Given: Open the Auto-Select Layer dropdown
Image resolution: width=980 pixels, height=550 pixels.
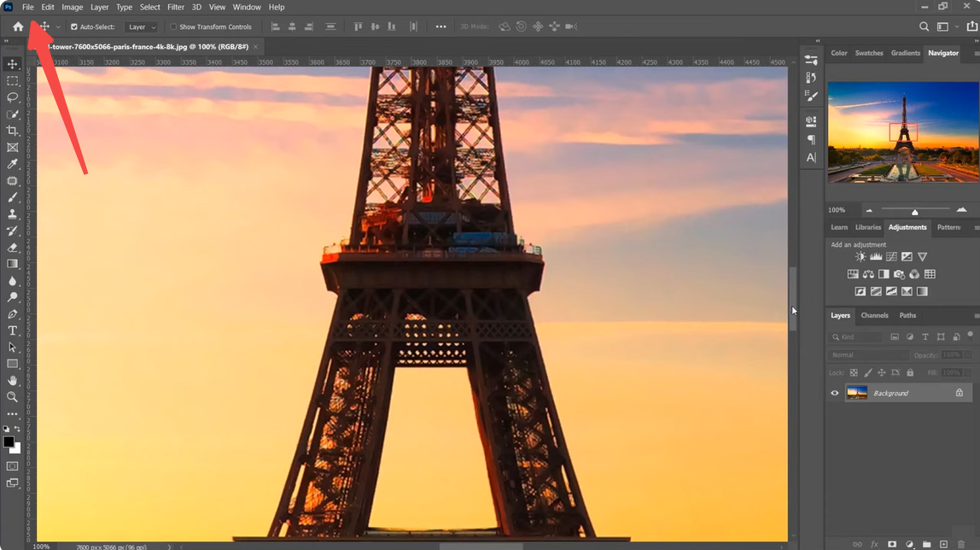Looking at the screenshot, I should (142, 26).
